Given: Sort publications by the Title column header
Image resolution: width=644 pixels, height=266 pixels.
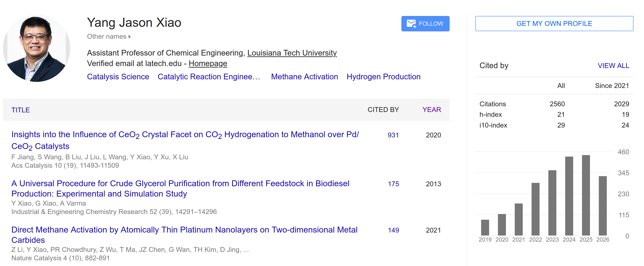Looking at the screenshot, I should click(21, 110).
